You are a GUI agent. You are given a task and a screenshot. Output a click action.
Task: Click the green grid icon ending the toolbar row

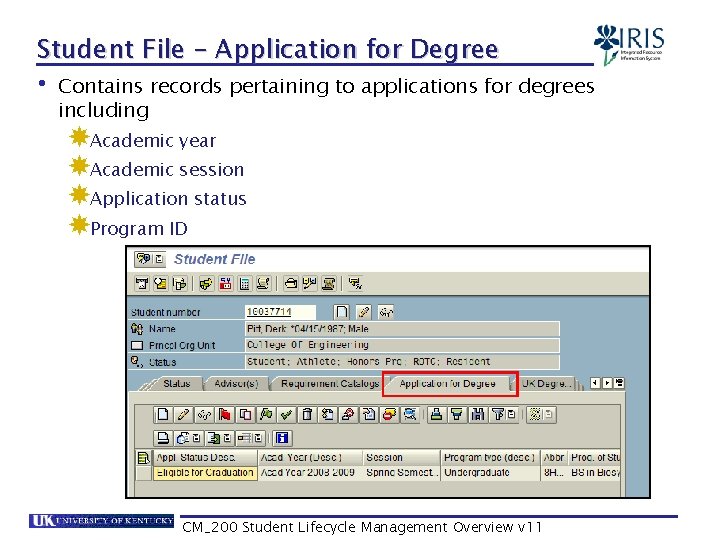point(535,415)
